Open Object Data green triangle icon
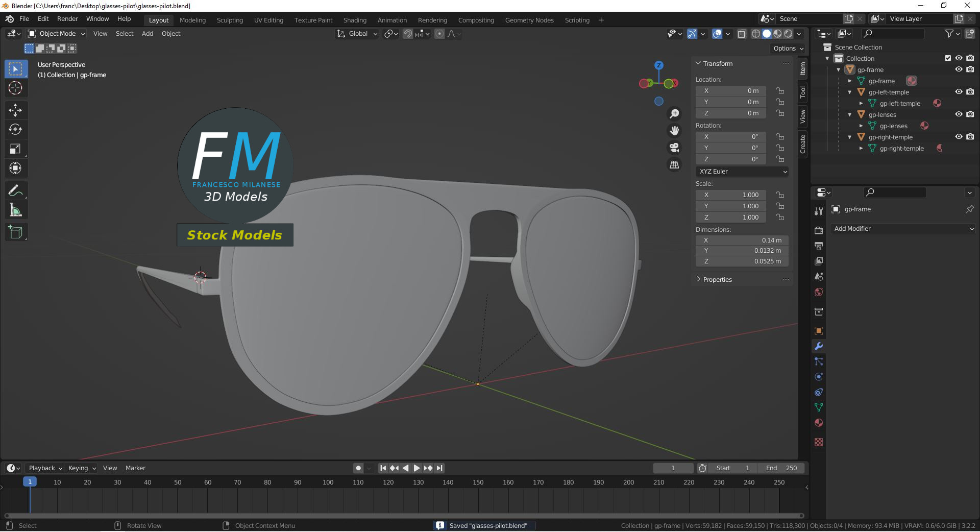Viewport: 980px width, 532px height. pos(819,407)
